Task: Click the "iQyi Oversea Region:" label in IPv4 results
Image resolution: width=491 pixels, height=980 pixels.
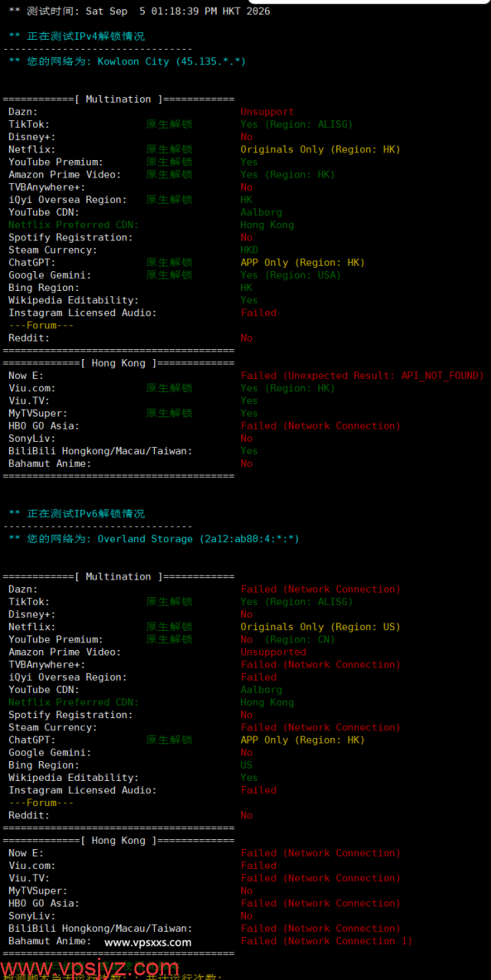Action: (68, 200)
